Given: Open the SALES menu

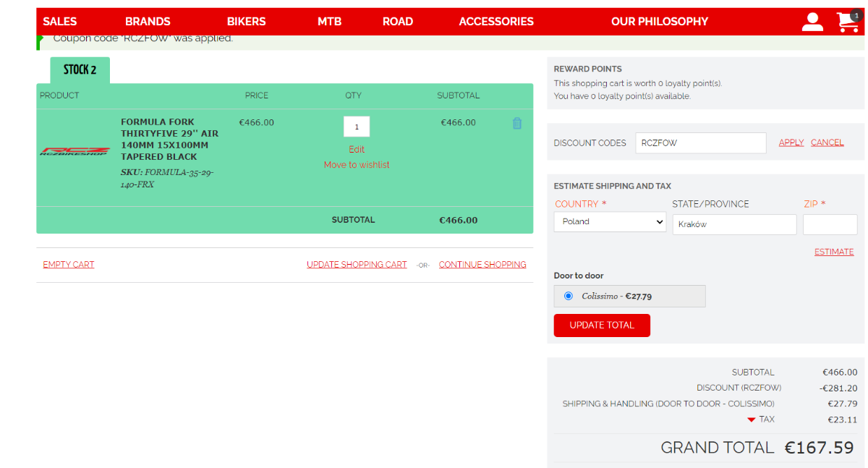Looking at the screenshot, I should [59, 22].
